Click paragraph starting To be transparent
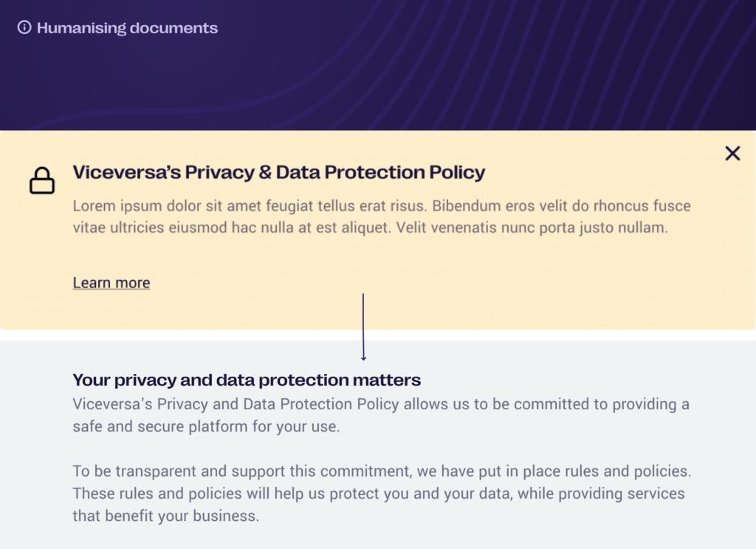 382,493
